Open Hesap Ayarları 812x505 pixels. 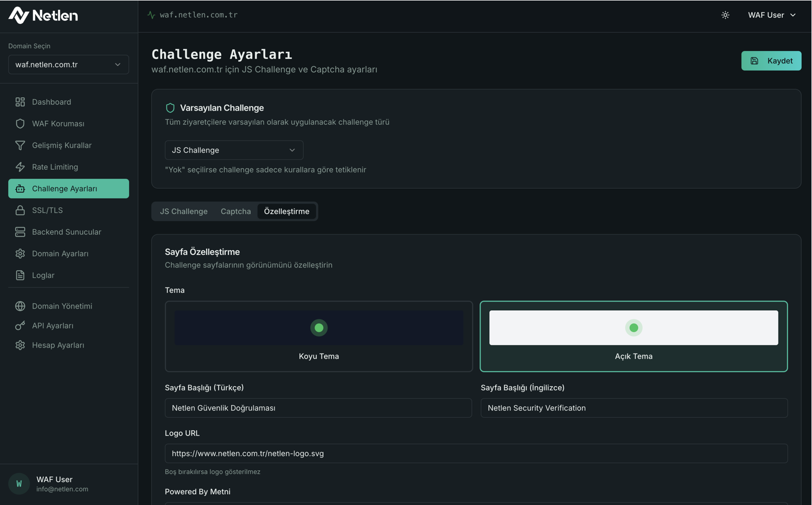coord(68,346)
